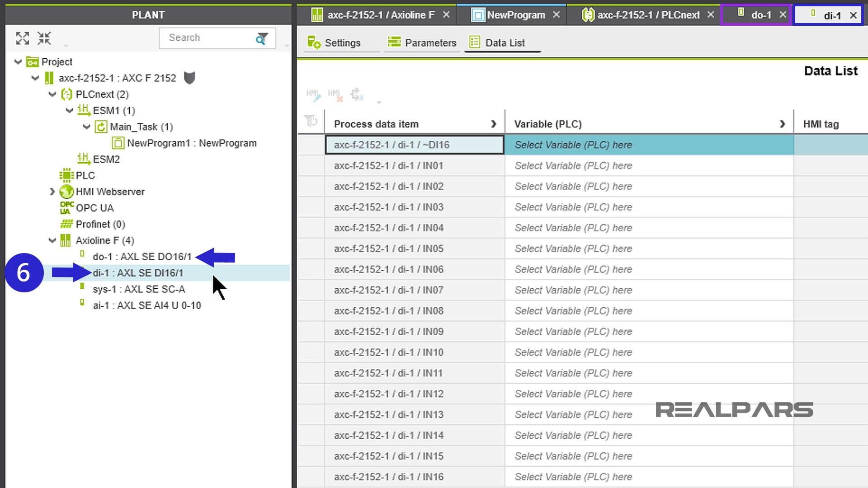Click the delete variable assignment toolbar icon
The height and width of the screenshot is (488, 868).
pos(357,94)
